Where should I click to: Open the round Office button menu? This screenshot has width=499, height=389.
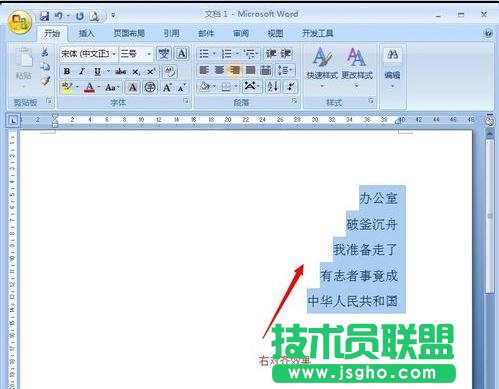[x=20, y=22]
